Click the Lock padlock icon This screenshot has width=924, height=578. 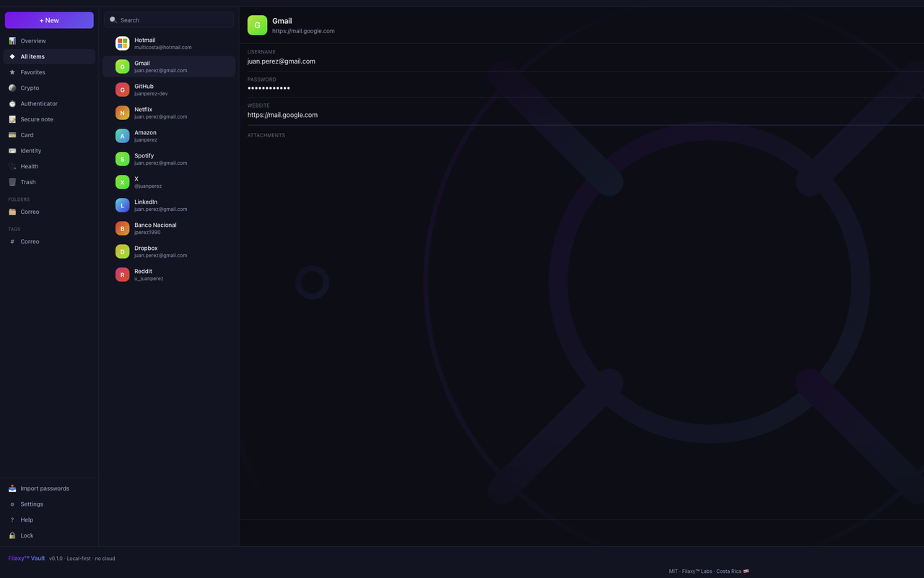click(x=12, y=535)
